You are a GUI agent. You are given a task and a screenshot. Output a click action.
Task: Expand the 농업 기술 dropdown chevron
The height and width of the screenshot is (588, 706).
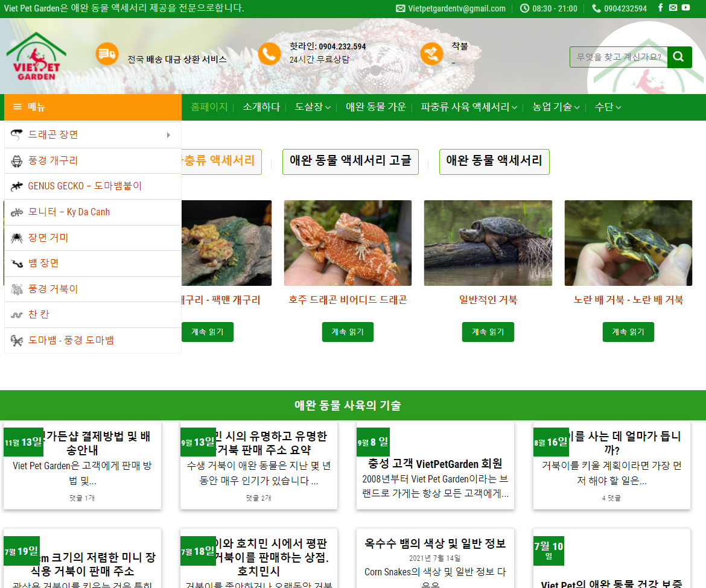(577, 107)
